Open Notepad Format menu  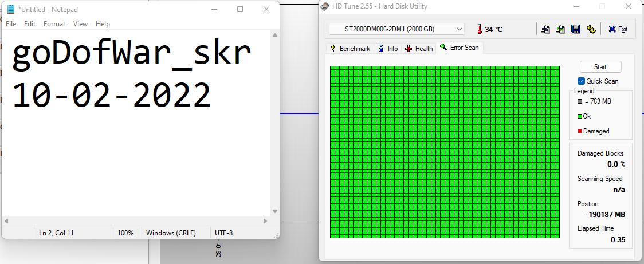click(x=54, y=24)
